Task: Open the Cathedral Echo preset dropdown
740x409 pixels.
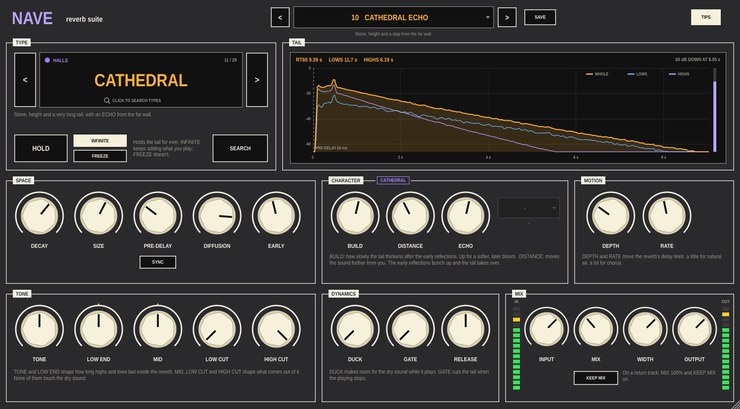Action: 393,17
